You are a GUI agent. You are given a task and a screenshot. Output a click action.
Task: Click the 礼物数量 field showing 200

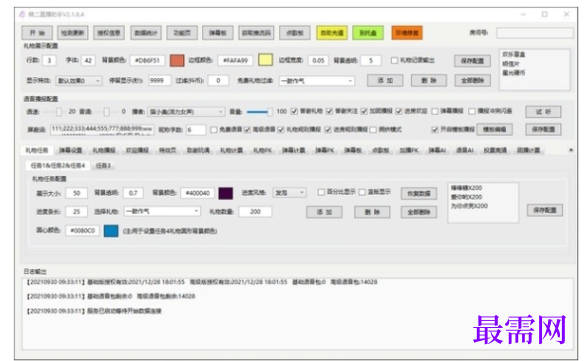(256, 211)
